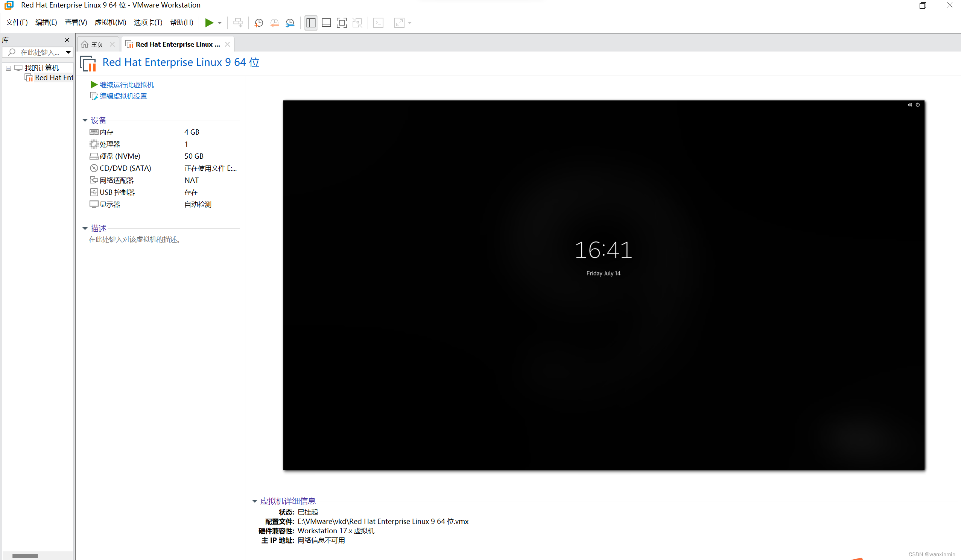This screenshot has height=560, width=961.
Task: Open the library search filter dropdown
Action: [68, 52]
